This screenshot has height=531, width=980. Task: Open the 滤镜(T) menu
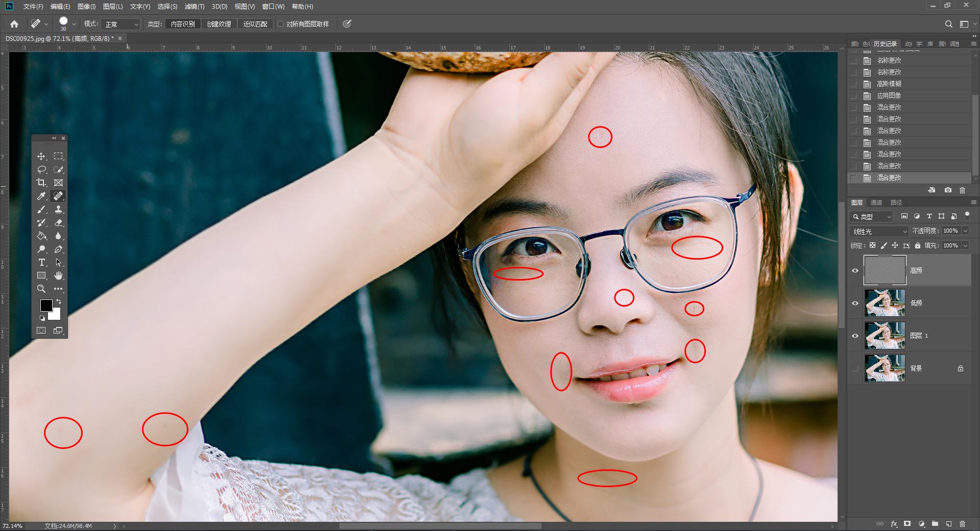tap(194, 7)
